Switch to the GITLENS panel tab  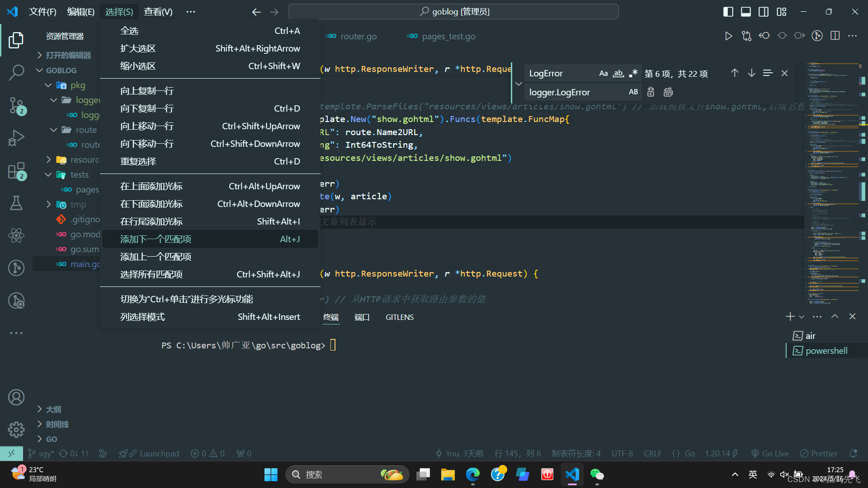pyautogui.click(x=400, y=317)
